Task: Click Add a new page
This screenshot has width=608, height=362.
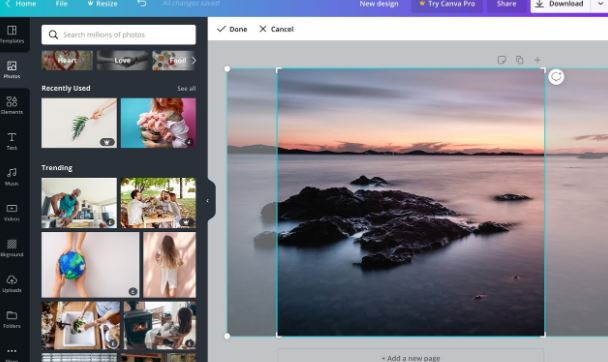Action: (x=411, y=357)
